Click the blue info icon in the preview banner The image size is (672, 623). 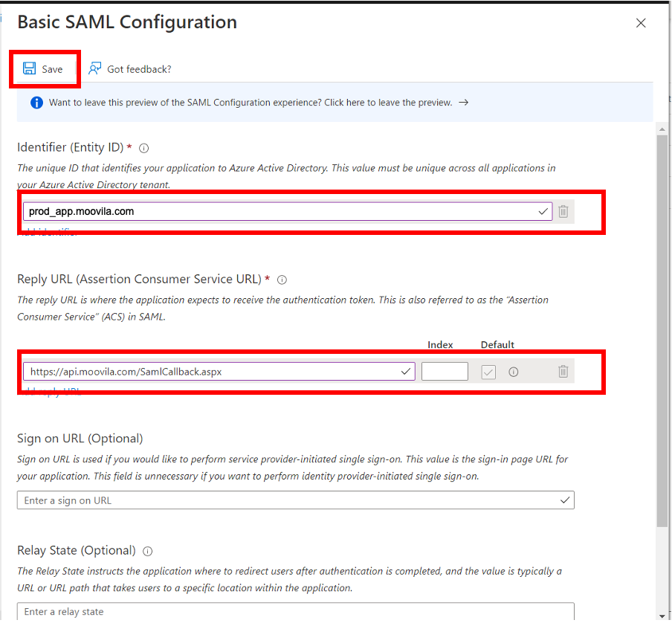pyautogui.click(x=36, y=103)
